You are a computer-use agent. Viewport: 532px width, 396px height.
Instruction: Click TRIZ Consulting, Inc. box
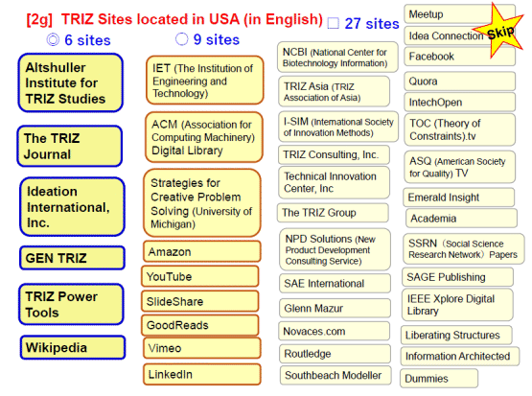[334, 154]
